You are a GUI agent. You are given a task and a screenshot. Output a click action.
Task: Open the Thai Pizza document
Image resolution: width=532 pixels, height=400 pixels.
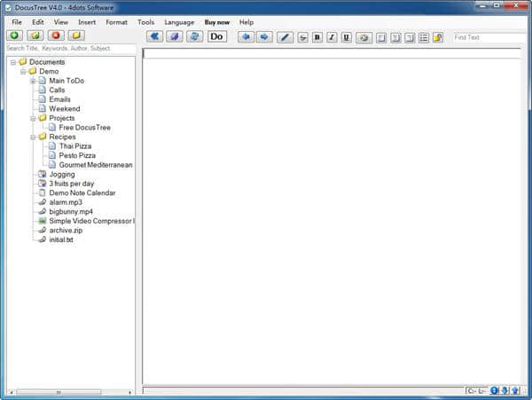(x=75, y=146)
